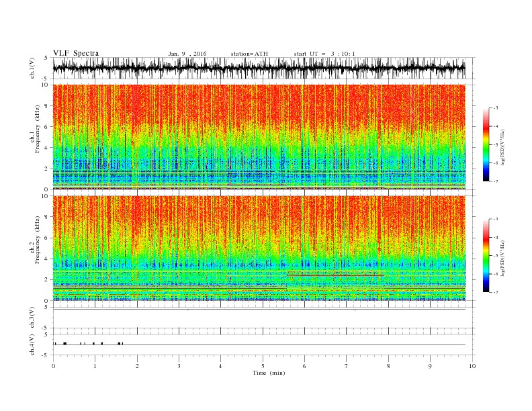This screenshot has height=411, width=532.
Task: Click the 'Jan. 9, 2016' date label
Action: click(187, 54)
